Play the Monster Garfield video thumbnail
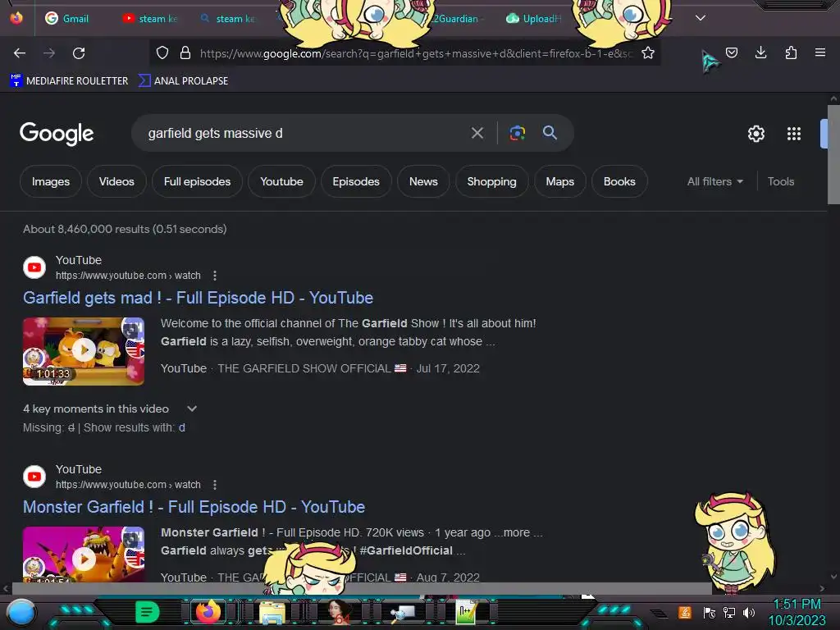 [x=84, y=554]
